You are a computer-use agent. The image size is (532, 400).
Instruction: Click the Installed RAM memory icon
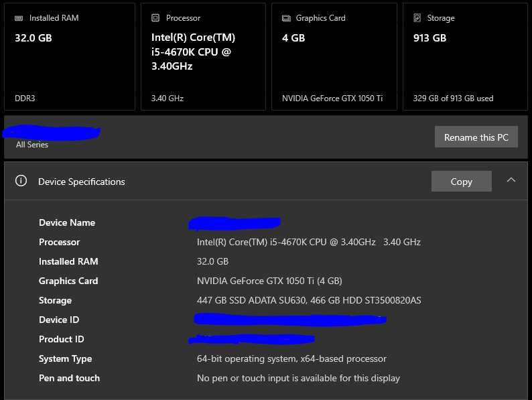coord(19,18)
